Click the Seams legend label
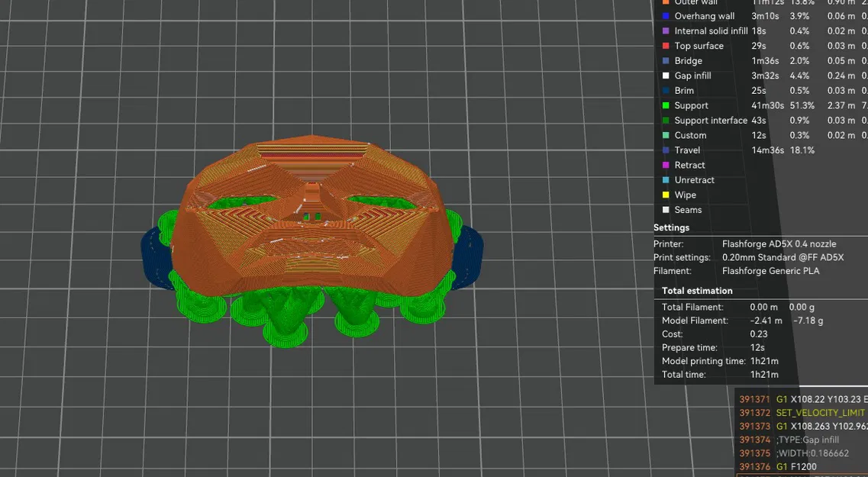The height and width of the screenshot is (477, 868). [688, 211]
